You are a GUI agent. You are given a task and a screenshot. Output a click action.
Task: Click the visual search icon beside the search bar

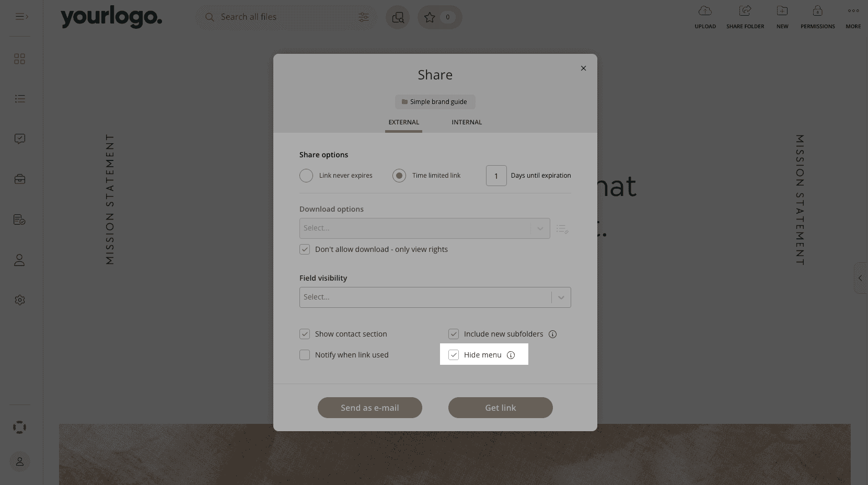click(x=398, y=17)
